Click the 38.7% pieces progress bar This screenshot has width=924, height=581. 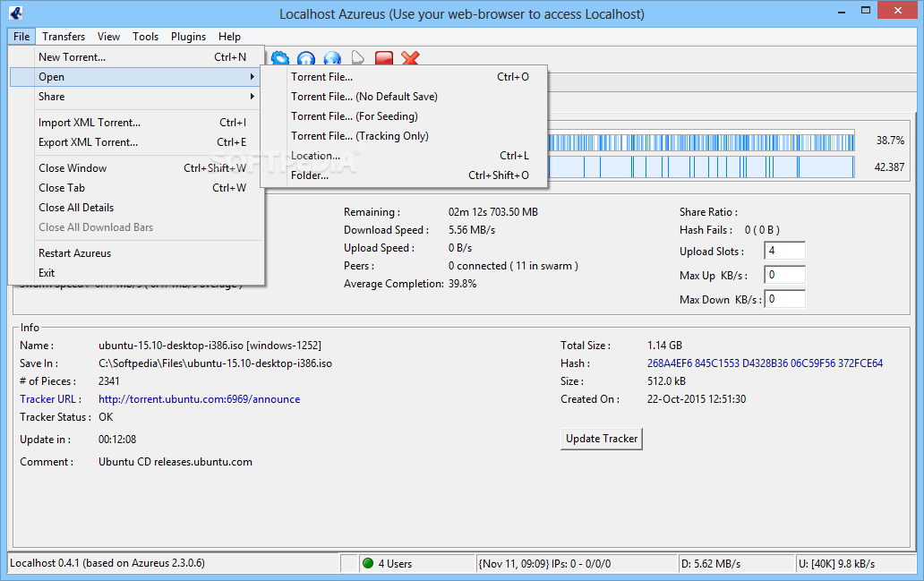701,142
